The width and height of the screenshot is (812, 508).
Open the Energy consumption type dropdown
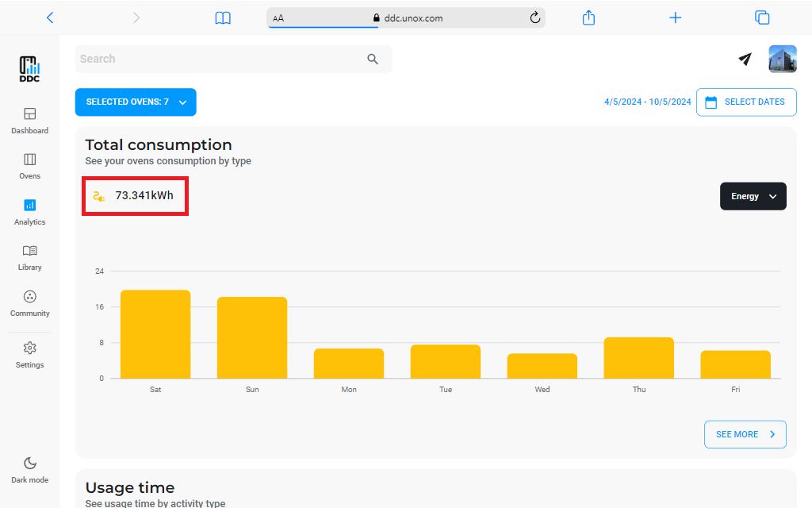click(x=753, y=196)
